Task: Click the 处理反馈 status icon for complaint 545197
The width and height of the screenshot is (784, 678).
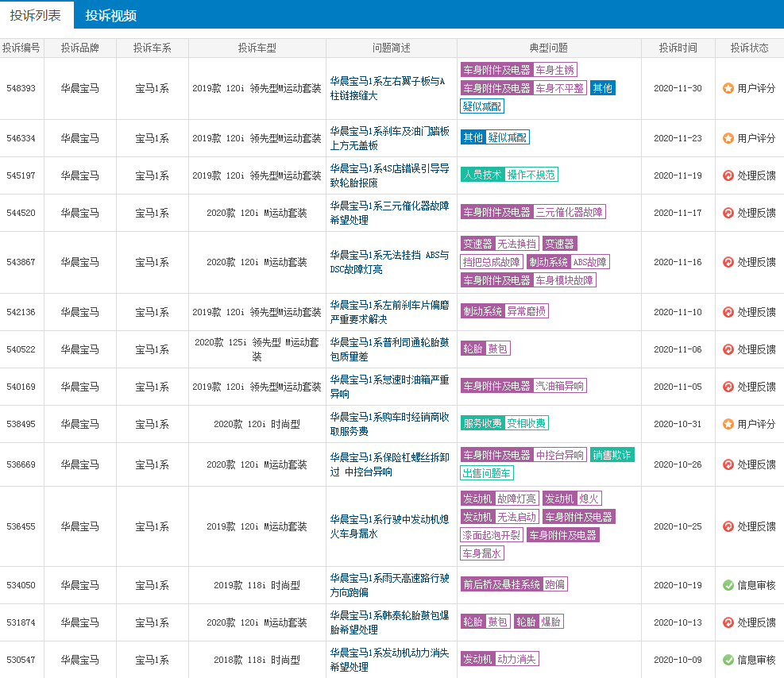Action: coord(728,176)
